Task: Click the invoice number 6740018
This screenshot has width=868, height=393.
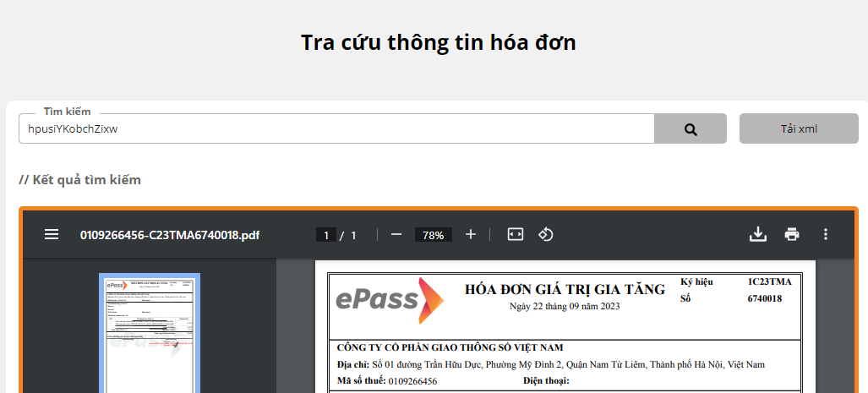Action: [x=765, y=299]
